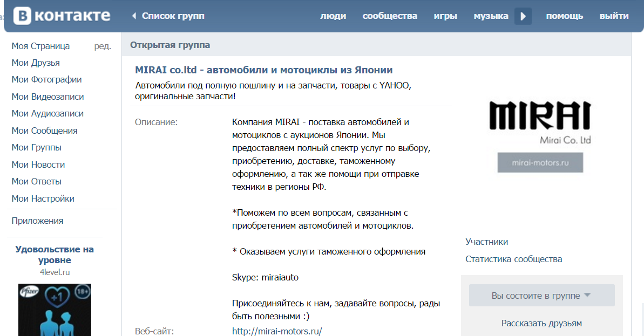644x336 pixels.
Task: Log out with выйти
Action: (x=614, y=16)
